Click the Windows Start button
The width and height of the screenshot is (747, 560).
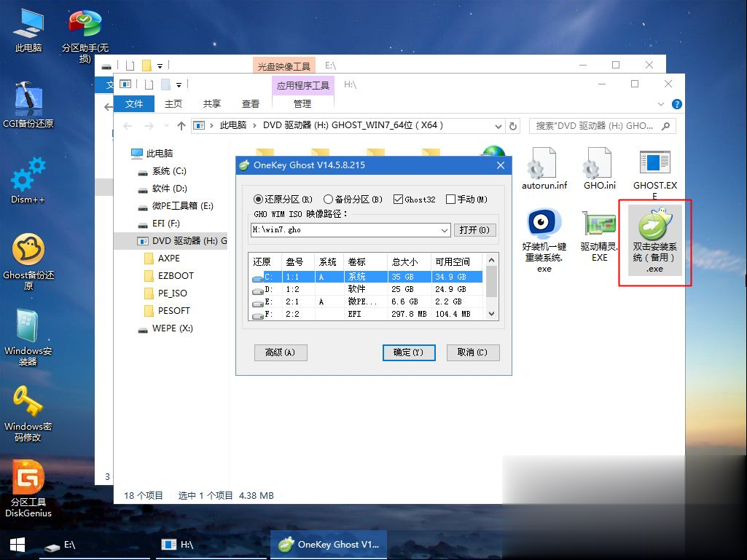pos(17,545)
